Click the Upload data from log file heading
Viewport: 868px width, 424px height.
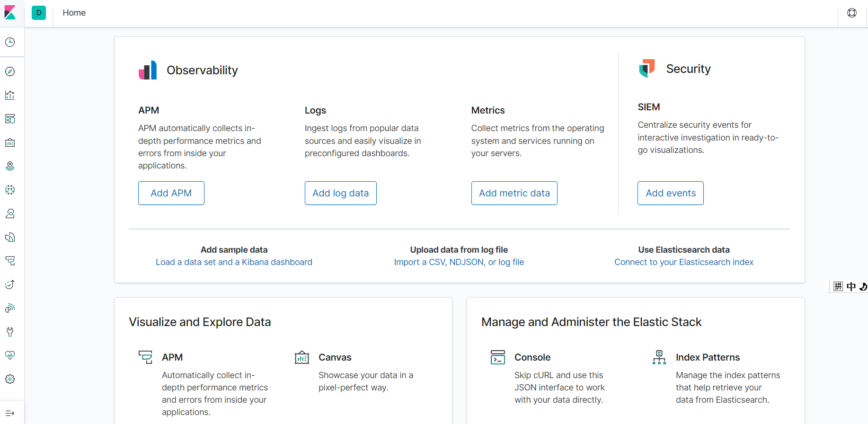(x=459, y=250)
